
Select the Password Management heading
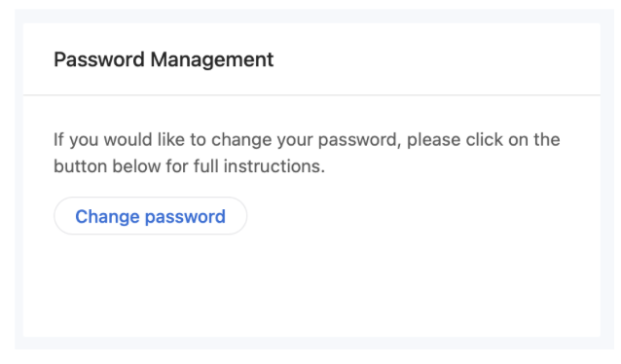click(x=164, y=59)
